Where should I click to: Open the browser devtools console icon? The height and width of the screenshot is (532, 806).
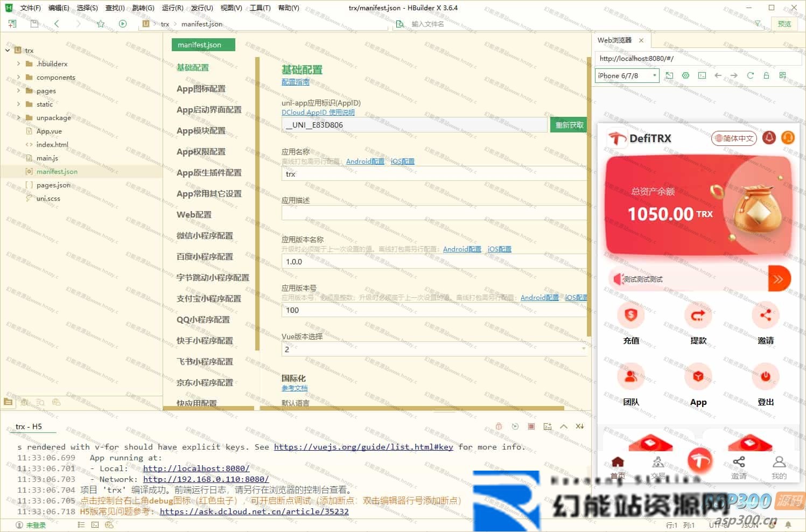click(x=702, y=75)
